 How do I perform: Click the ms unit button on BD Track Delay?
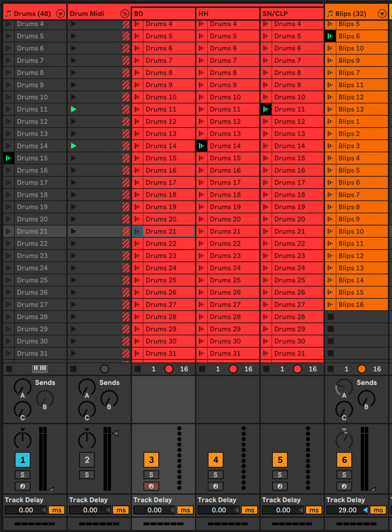click(x=185, y=510)
